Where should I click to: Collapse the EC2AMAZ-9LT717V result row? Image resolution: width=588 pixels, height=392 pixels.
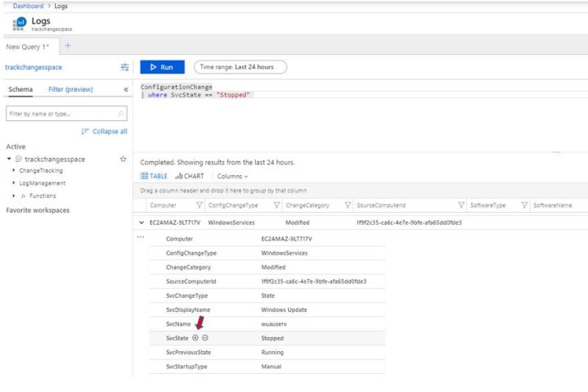(142, 223)
